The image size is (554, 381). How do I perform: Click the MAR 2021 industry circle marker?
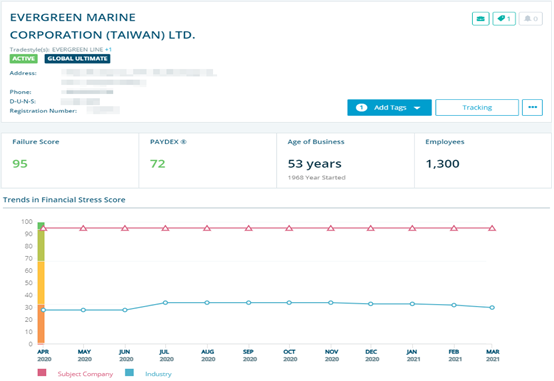(x=492, y=307)
